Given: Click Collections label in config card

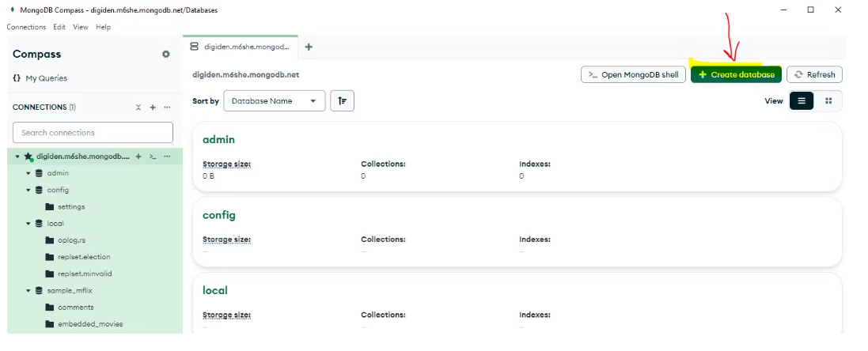Looking at the screenshot, I should click(x=383, y=240).
